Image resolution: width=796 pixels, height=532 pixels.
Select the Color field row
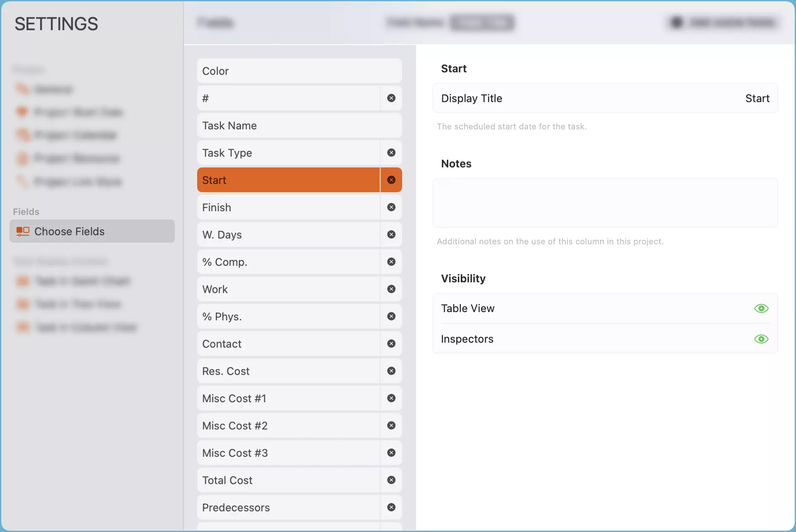tap(299, 71)
